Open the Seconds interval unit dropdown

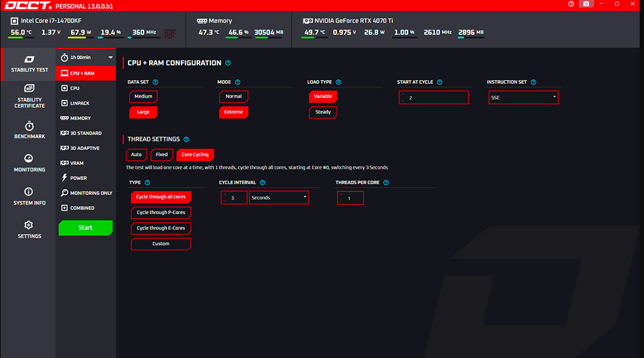[x=279, y=198]
